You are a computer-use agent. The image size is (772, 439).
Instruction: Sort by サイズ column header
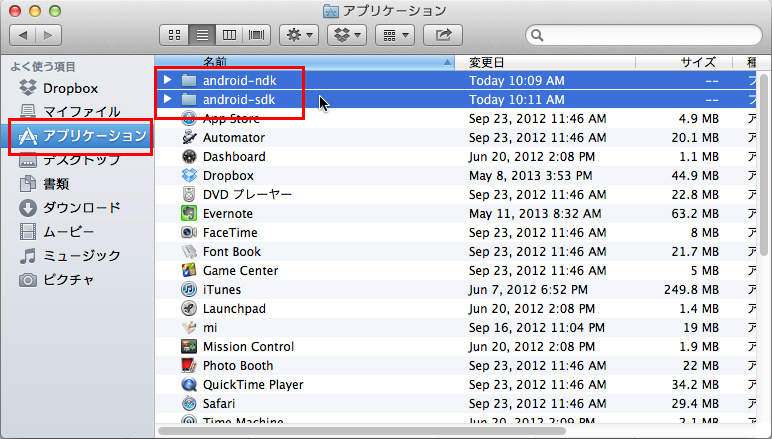coord(684,63)
